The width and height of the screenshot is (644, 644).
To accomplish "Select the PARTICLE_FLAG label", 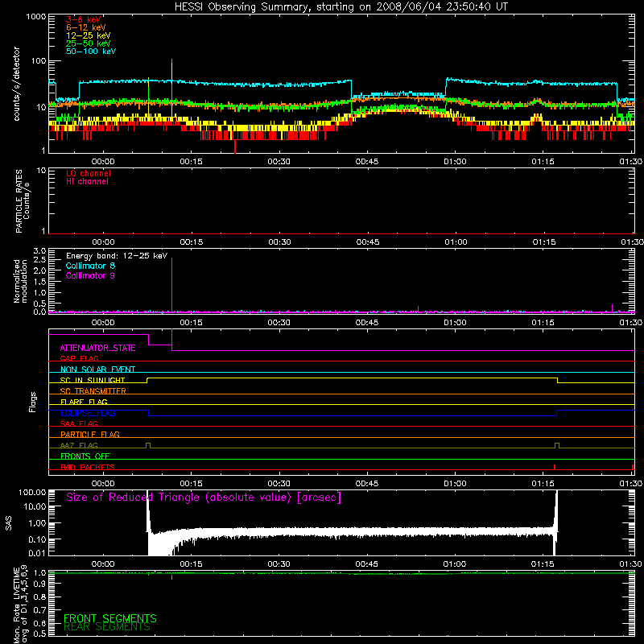I will coord(90,434).
